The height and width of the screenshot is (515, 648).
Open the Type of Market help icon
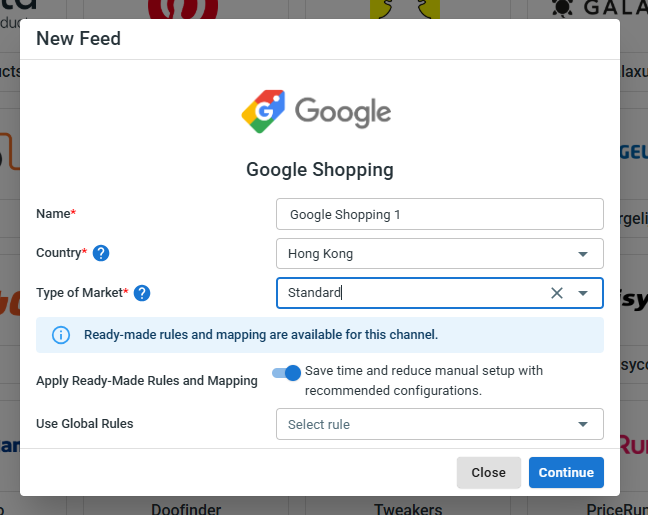click(142, 293)
